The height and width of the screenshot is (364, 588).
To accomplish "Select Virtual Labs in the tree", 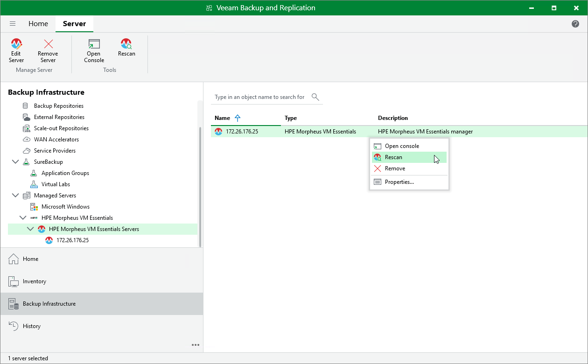I will (x=56, y=184).
